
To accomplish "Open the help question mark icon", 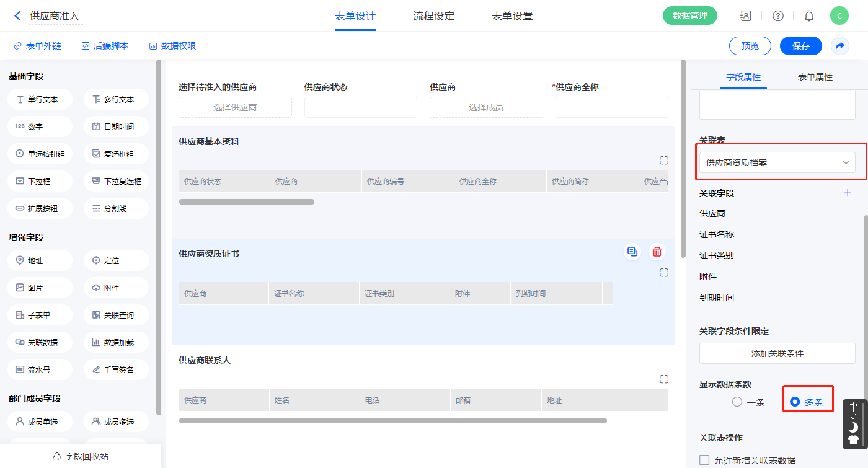I will (x=777, y=16).
